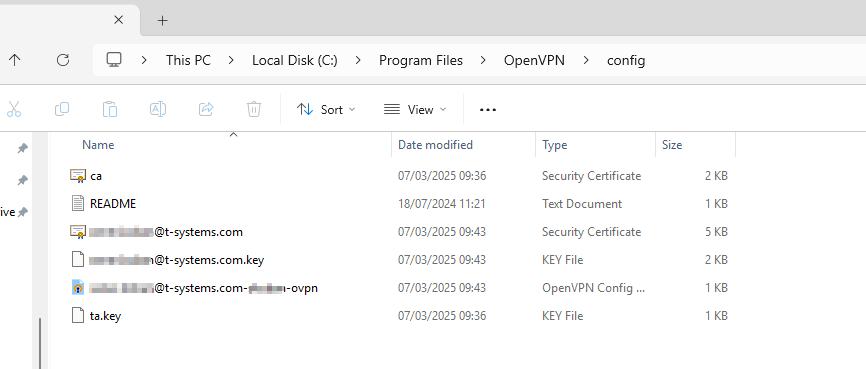Navigate to Local Disk (C:) breadcrumb
The height and width of the screenshot is (369, 866).
(294, 60)
